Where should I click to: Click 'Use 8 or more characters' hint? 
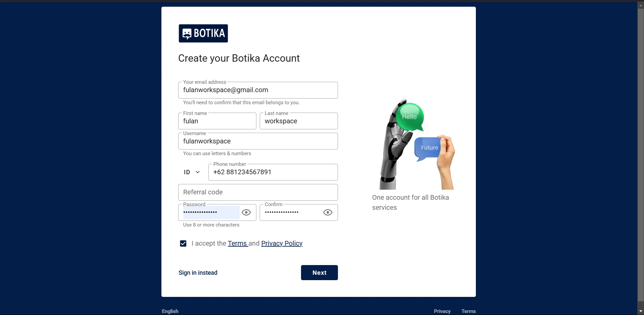[x=211, y=225]
